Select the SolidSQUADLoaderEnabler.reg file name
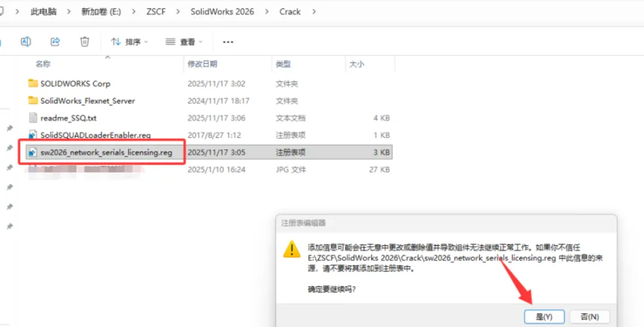The width and height of the screenshot is (644, 327). 95,135
